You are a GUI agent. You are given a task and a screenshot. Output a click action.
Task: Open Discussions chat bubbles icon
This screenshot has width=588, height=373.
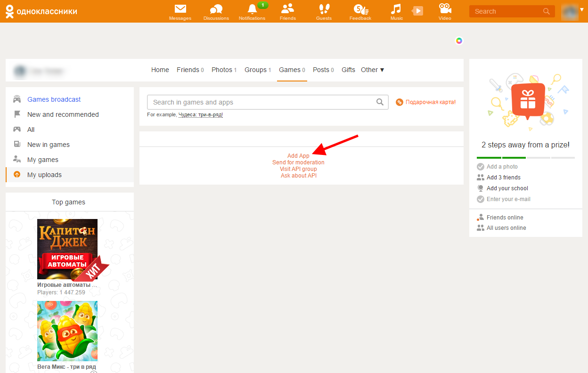tap(216, 9)
